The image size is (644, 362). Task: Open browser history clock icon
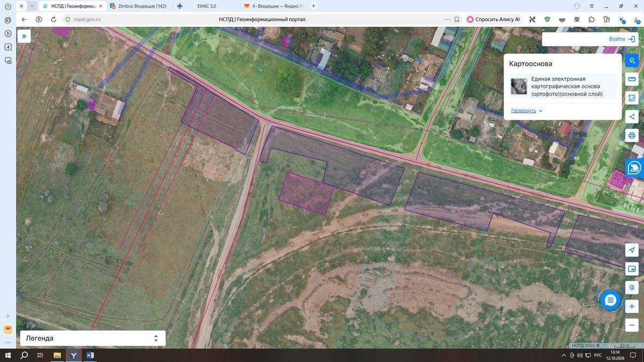(8, 6)
